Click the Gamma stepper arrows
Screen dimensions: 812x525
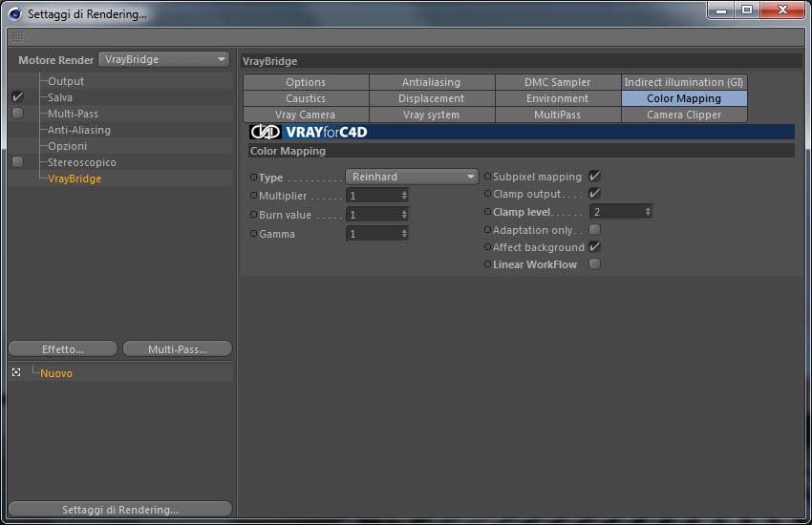pos(404,234)
